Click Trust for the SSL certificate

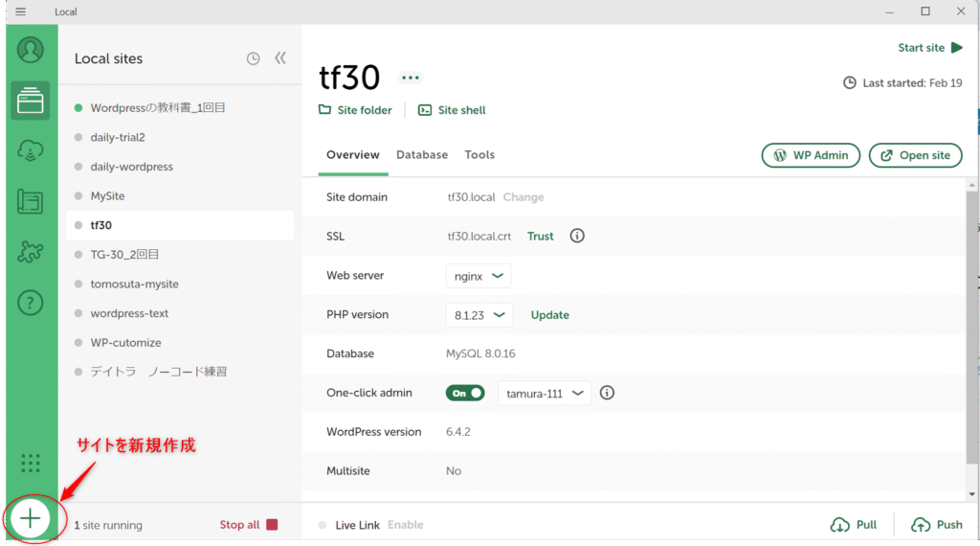[x=541, y=237]
